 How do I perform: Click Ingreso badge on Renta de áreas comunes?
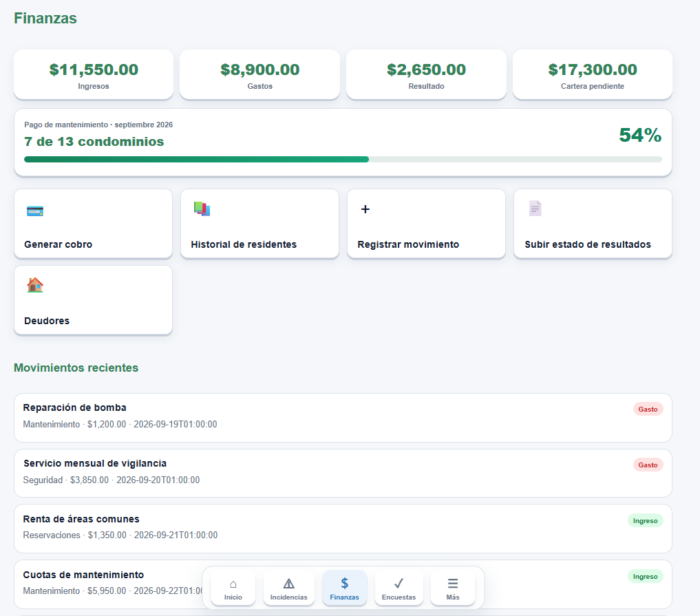(x=645, y=521)
